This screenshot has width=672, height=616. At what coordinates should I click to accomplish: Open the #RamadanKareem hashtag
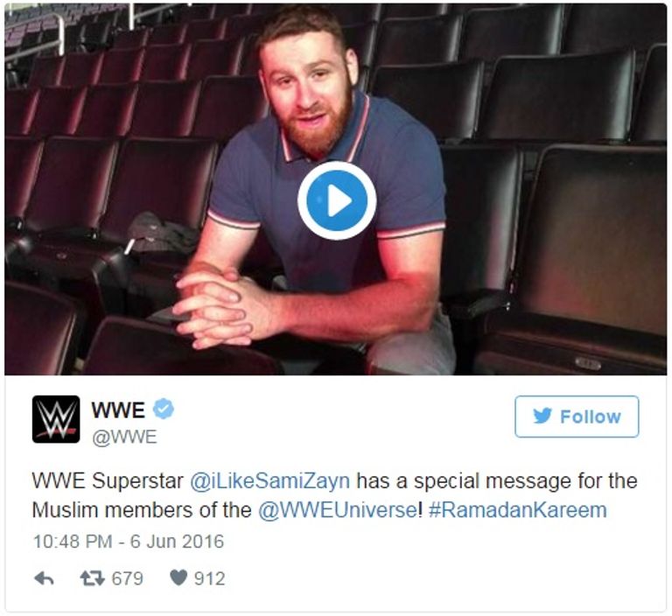[x=517, y=510]
